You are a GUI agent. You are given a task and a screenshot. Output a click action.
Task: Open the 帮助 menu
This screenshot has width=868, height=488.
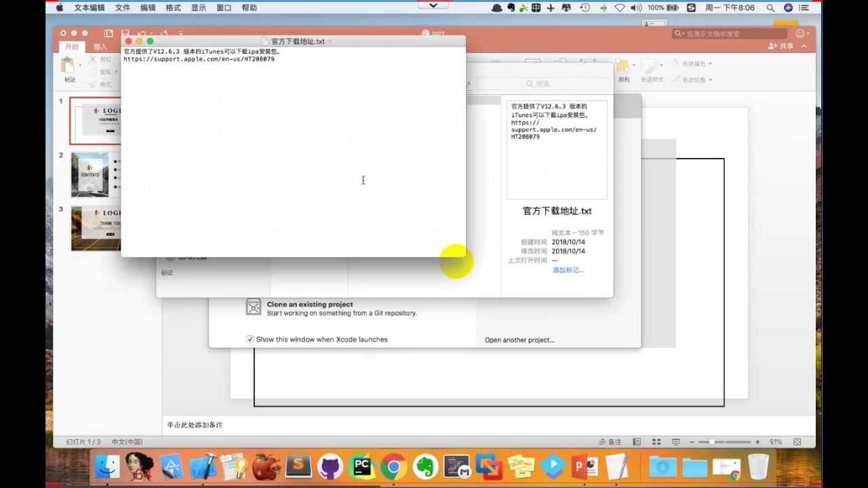250,7
